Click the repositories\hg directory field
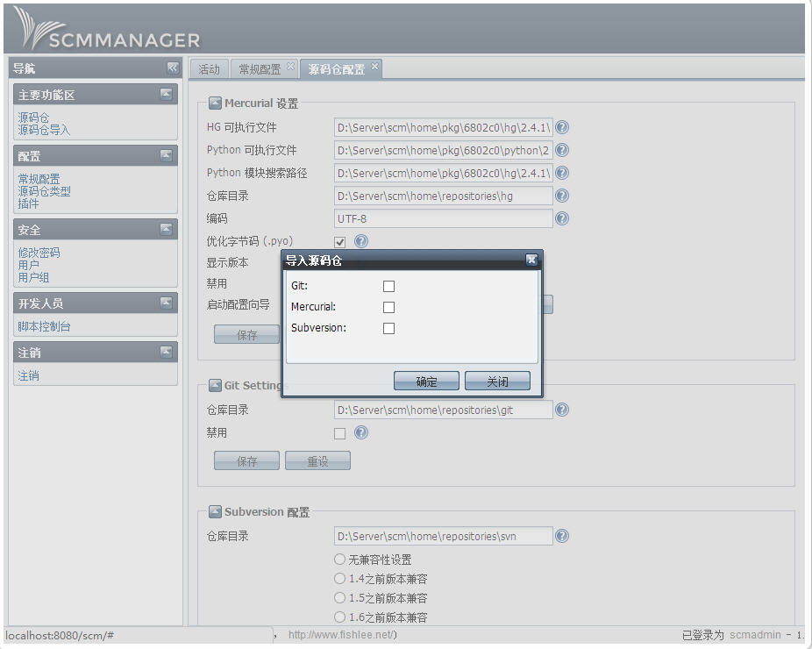This screenshot has width=812, height=649. pyautogui.click(x=444, y=196)
